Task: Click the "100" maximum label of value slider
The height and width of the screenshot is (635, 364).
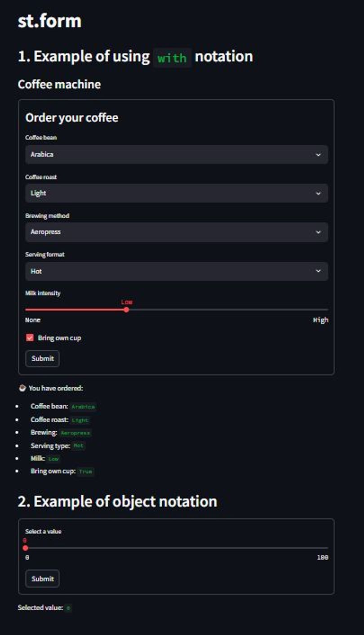Action: pyautogui.click(x=322, y=558)
